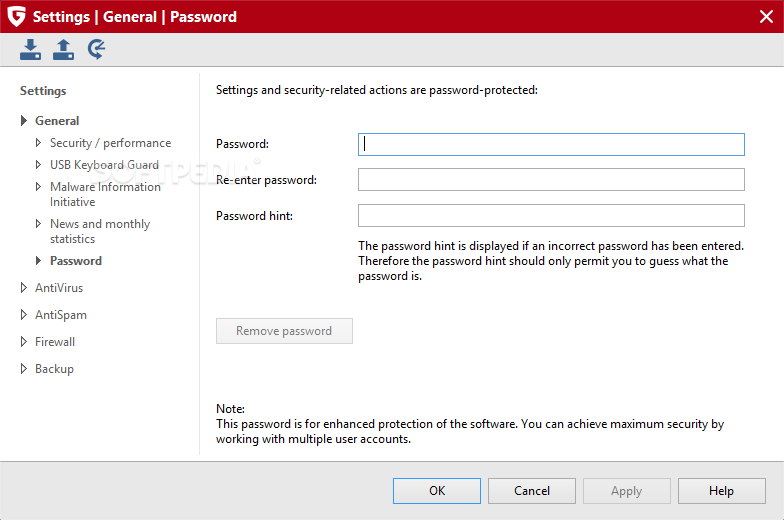
Task: Focus the Password input field
Action: [551, 144]
